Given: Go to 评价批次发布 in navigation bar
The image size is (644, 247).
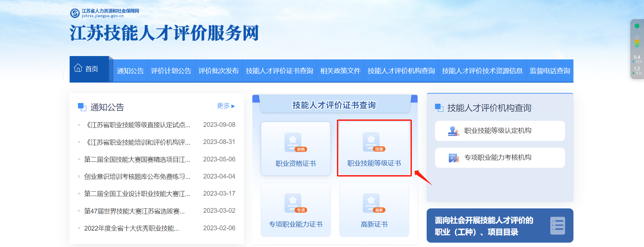Looking at the screenshot, I should [x=218, y=71].
